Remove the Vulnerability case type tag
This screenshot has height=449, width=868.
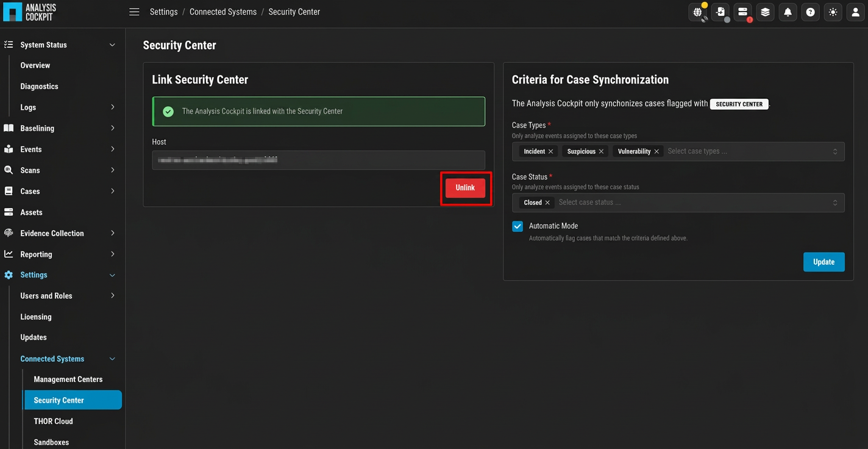pos(656,151)
